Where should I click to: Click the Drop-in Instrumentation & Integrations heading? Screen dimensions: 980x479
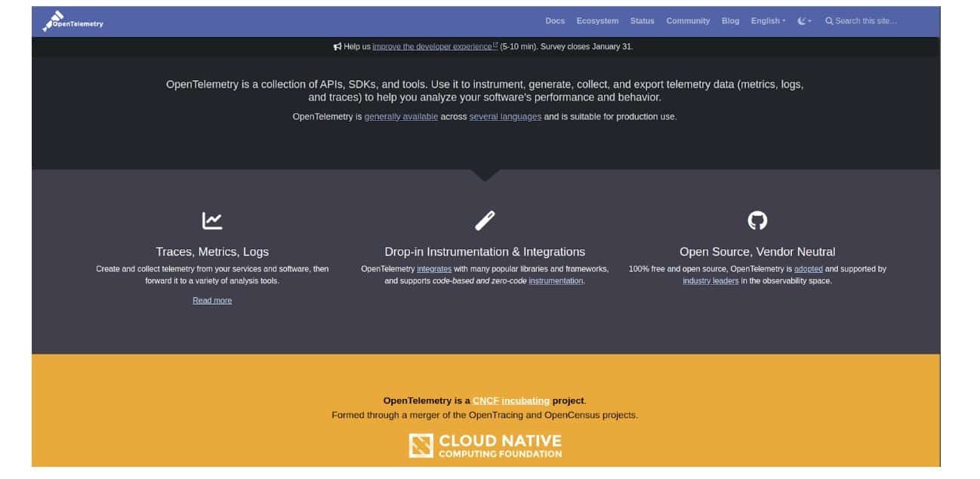click(x=485, y=252)
